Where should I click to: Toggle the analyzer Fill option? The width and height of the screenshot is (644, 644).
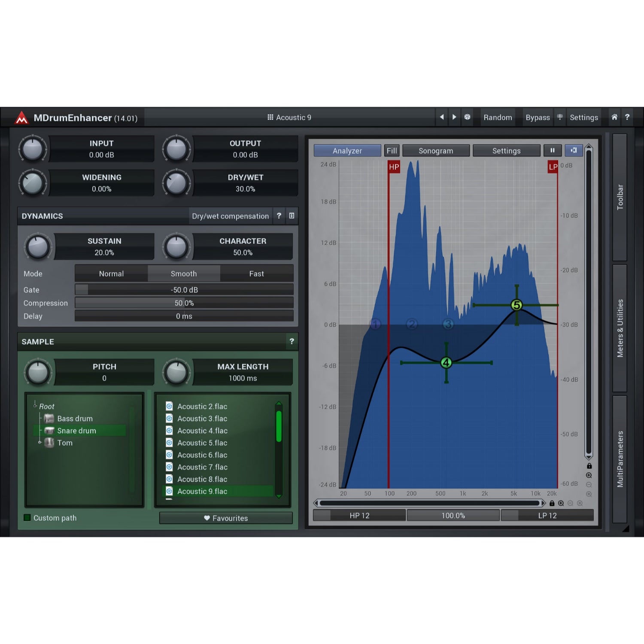pyautogui.click(x=392, y=150)
